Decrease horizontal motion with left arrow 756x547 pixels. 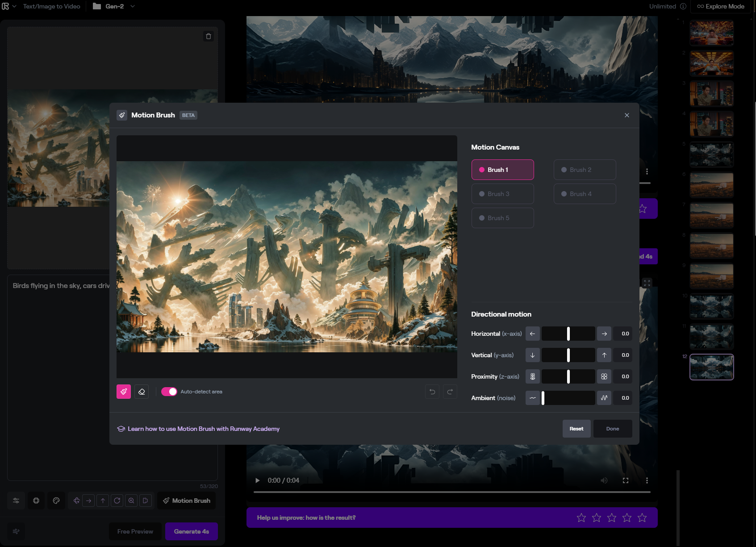click(x=533, y=334)
